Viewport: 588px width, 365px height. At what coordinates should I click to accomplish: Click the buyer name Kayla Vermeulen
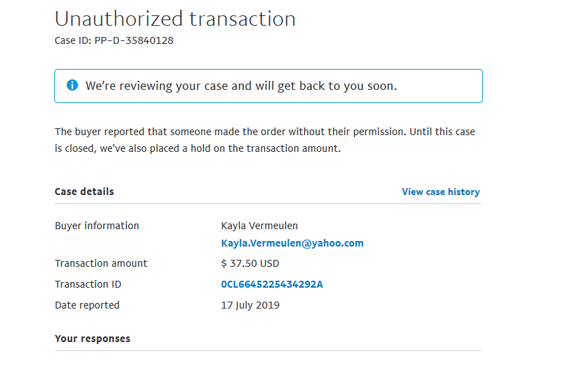point(260,226)
